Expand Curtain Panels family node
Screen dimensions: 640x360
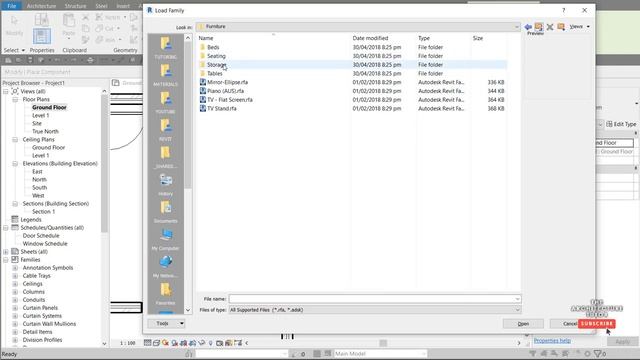(x=15, y=308)
